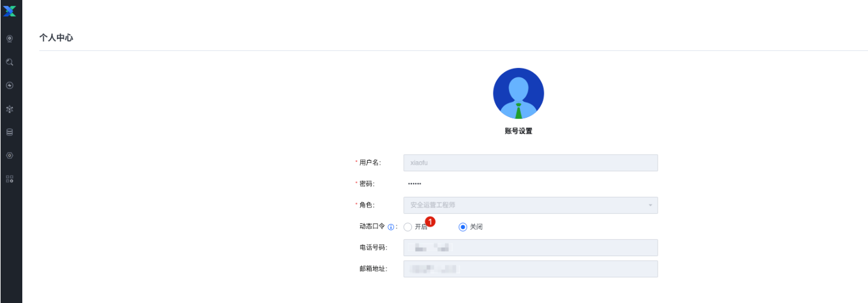The height and width of the screenshot is (303, 868).
Task: Click the hexagon settings sidebar icon
Action: [9, 156]
